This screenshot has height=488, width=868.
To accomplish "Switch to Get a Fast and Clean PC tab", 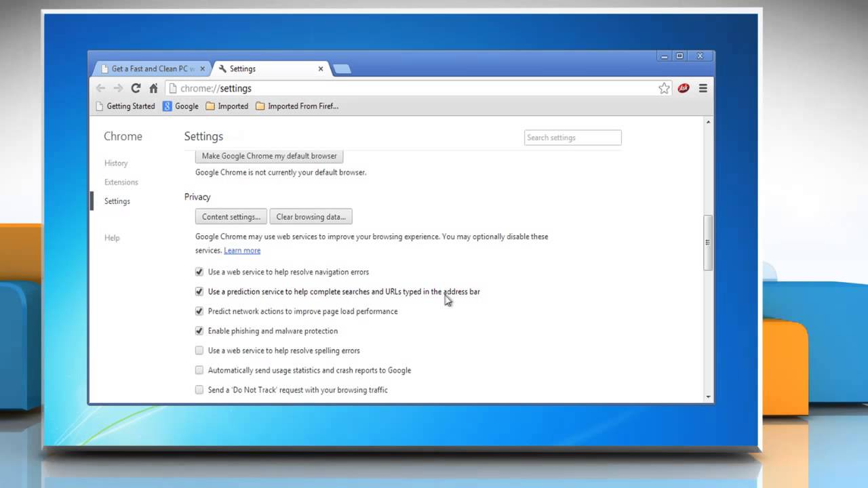I will coord(151,68).
